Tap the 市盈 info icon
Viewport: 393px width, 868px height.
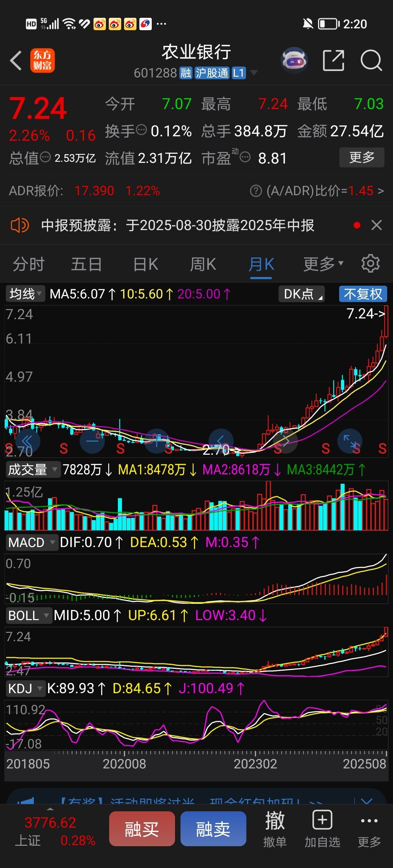[x=245, y=157]
